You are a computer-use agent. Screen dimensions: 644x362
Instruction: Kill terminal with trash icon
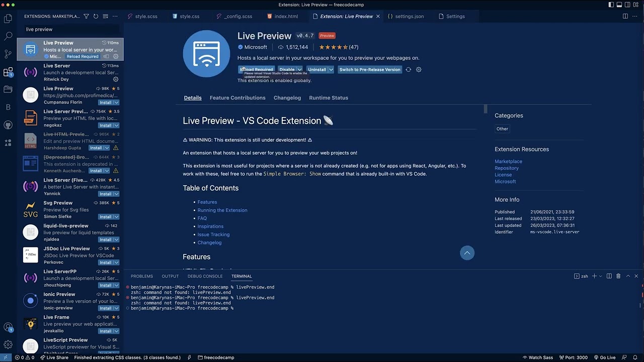point(618,276)
